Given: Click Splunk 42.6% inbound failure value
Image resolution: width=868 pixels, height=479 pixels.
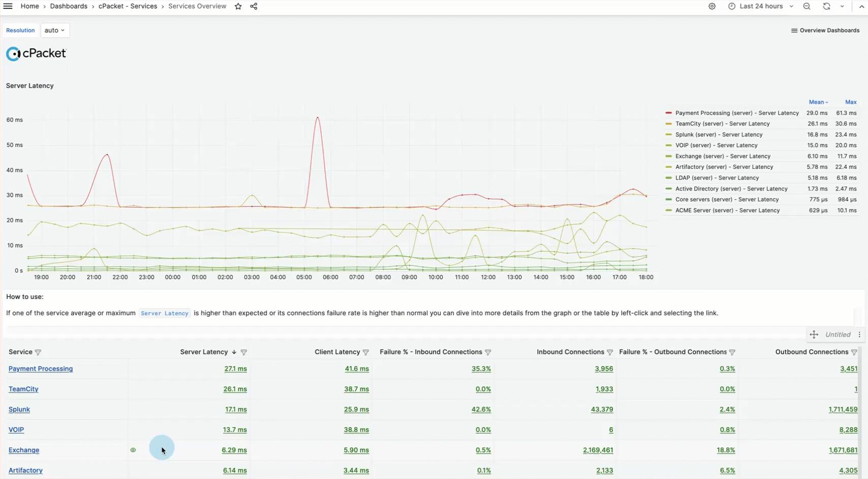Looking at the screenshot, I should pos(481,409).
